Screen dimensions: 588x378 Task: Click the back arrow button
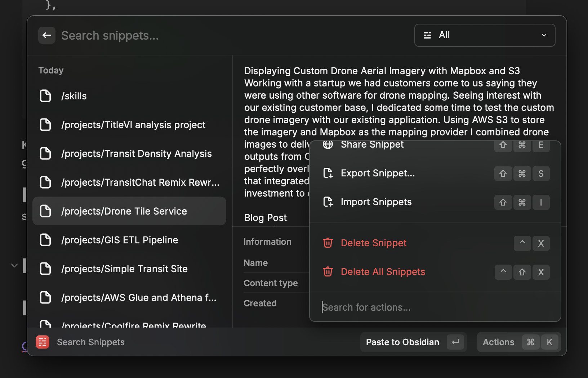[47, 35]
